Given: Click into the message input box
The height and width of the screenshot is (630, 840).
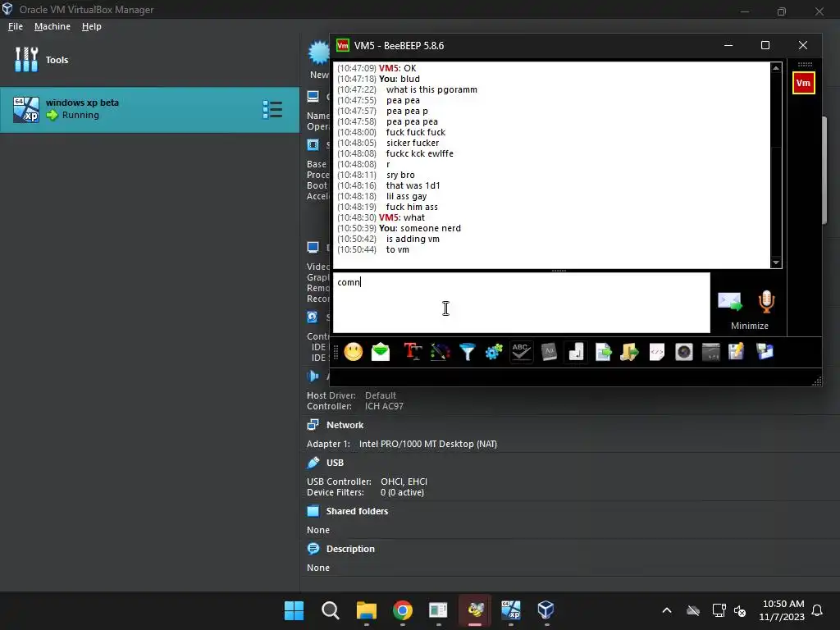Looking at the screenshot, I should 521,303.
